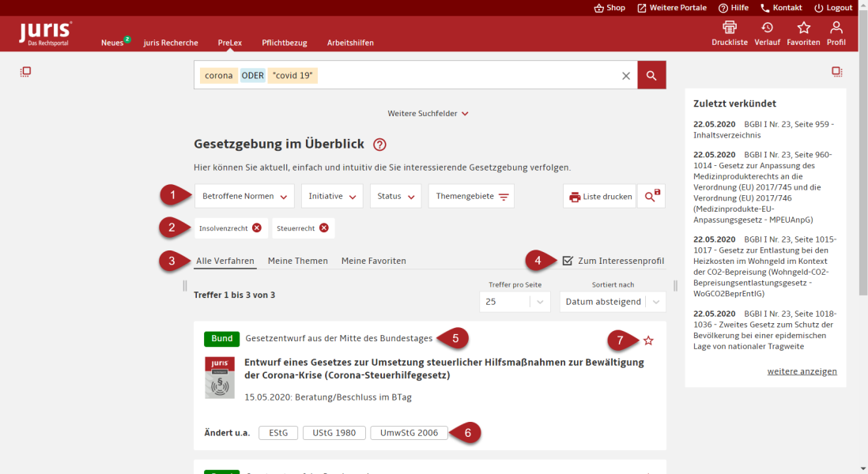Toggle the Zum Interessenprofil checkbox
868x474 pixels.
tap(568, 261)
